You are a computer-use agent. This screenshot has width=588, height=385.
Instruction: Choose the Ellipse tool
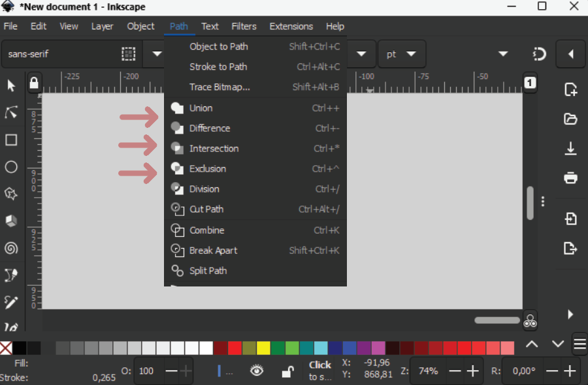(11, 167)
